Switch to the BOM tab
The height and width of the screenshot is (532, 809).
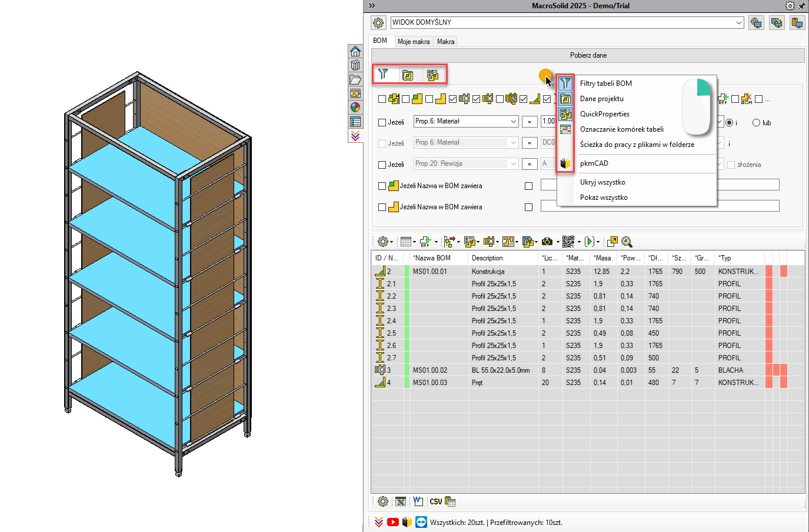pyautogui.click(x=381, y=41)
